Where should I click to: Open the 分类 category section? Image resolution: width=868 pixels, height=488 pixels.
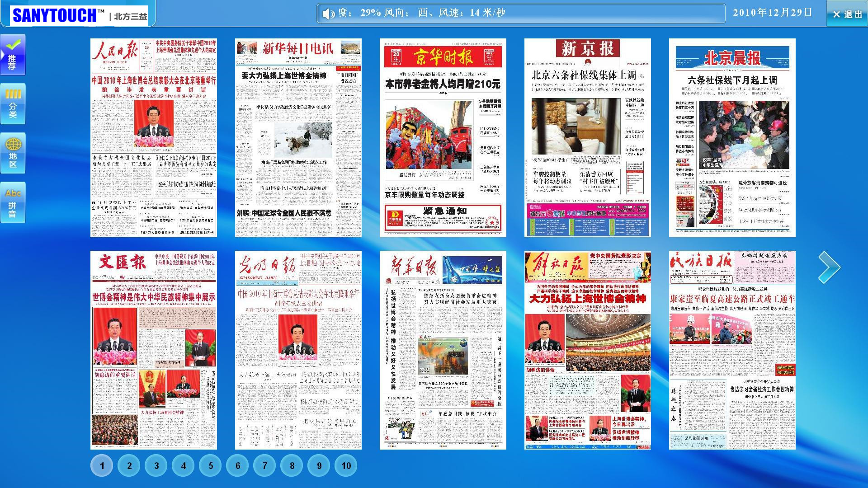point(13,104)
